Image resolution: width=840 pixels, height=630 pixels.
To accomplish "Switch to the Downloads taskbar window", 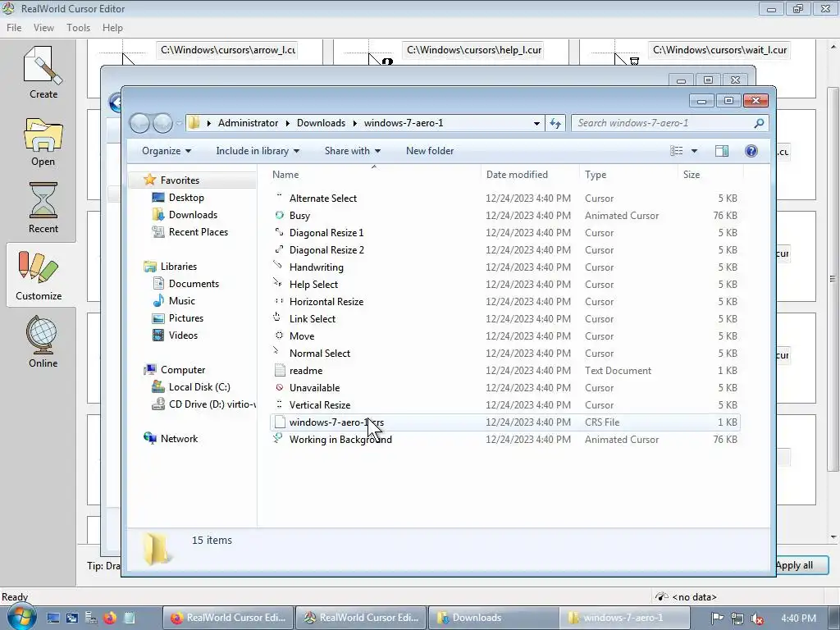I will (x=493, y=618).
